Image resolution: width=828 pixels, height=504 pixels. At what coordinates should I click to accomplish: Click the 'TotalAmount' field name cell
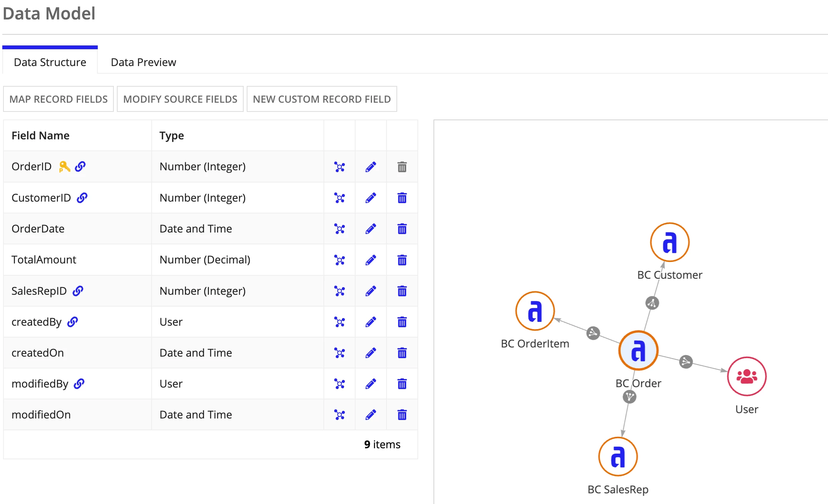(78, 260)
